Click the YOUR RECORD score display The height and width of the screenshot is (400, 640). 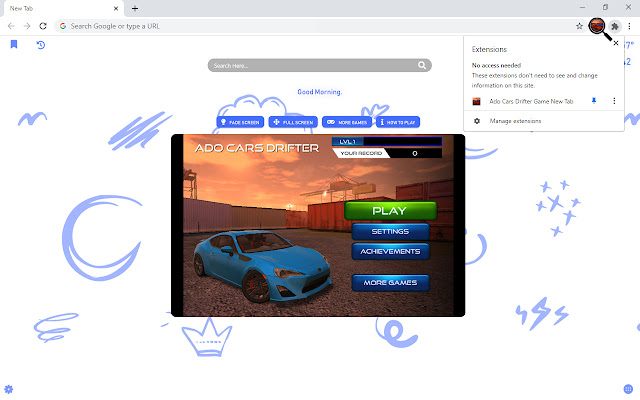pyautogui.click(x=387, y=153)
